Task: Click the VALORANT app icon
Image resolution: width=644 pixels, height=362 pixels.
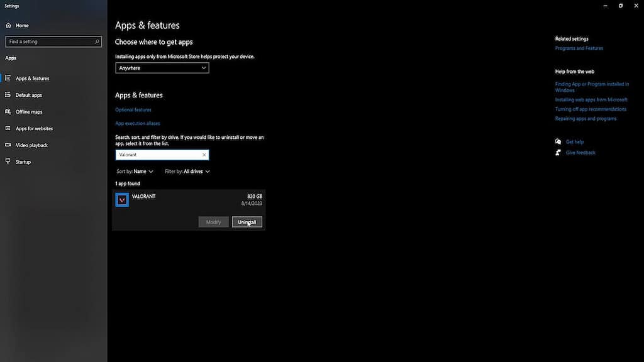Action: point(122,200)
